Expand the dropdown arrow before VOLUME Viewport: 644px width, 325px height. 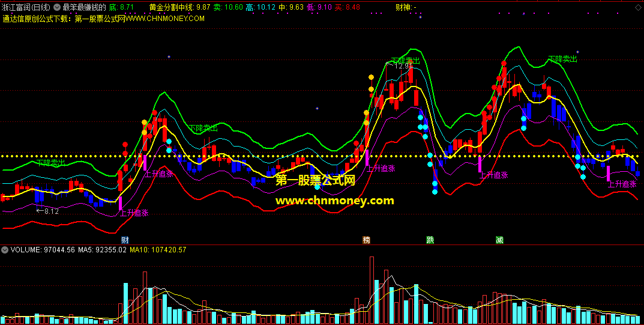tap(5, 249)
